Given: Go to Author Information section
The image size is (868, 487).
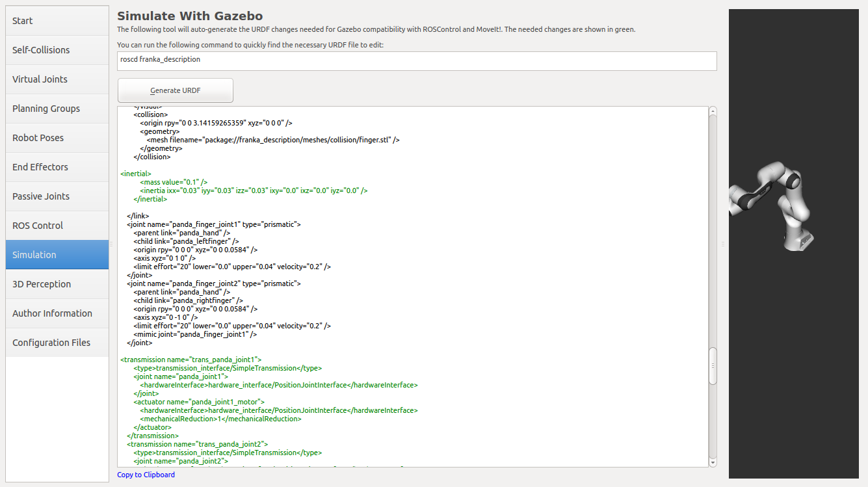Looking at the screenshot, I should click(x=57, y=313).
